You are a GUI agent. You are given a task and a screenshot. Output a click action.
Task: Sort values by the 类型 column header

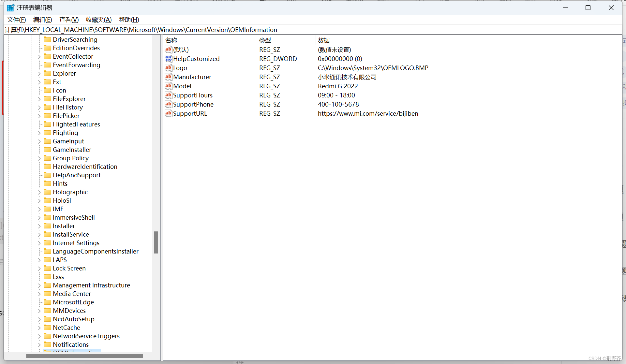pos(265,40)
